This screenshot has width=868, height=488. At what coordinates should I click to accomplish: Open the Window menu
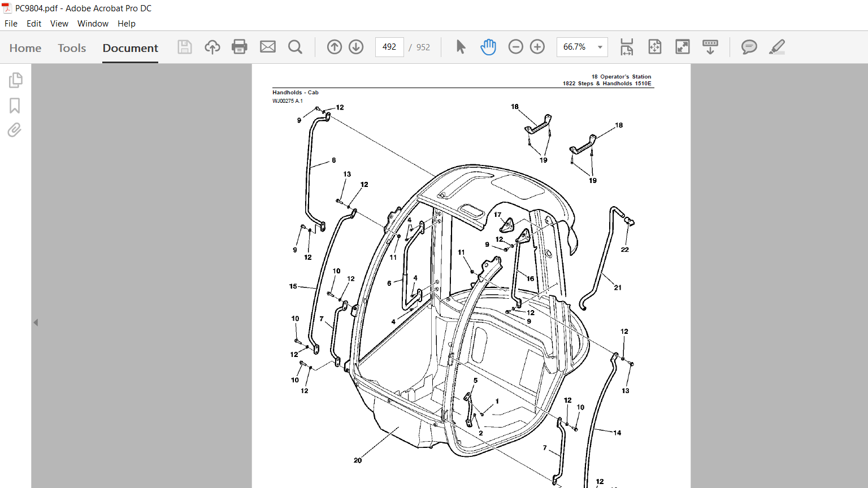(x=93, y=24)
